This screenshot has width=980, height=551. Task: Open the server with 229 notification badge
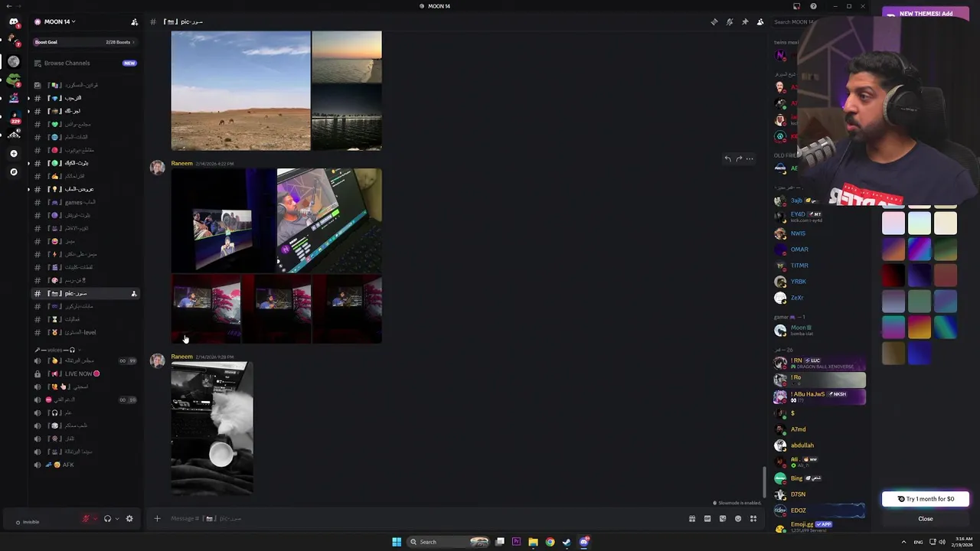pos(14,116)
